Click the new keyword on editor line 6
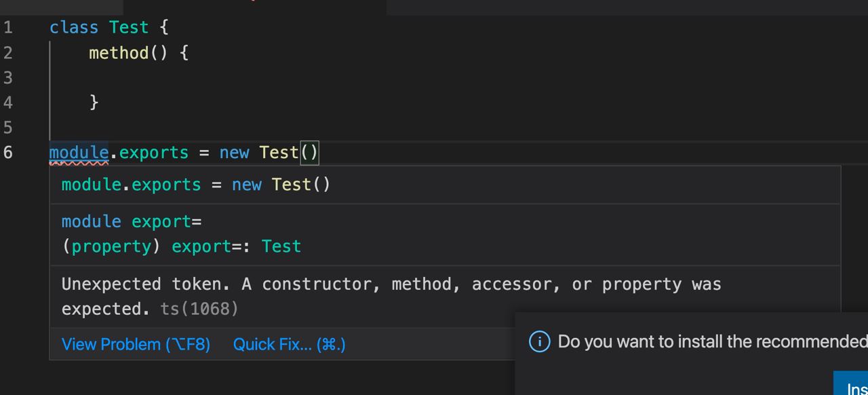Viewport: 868px width, 395px height. click(234, 153)
